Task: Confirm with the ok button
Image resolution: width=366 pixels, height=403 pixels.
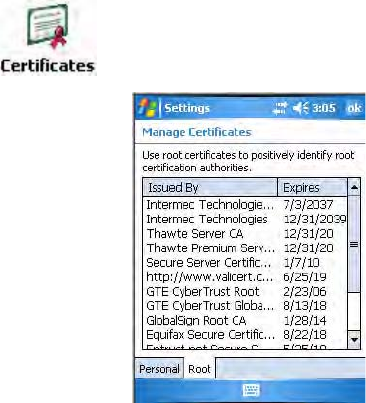Action: pyautogui.click(x=354, y=108)
